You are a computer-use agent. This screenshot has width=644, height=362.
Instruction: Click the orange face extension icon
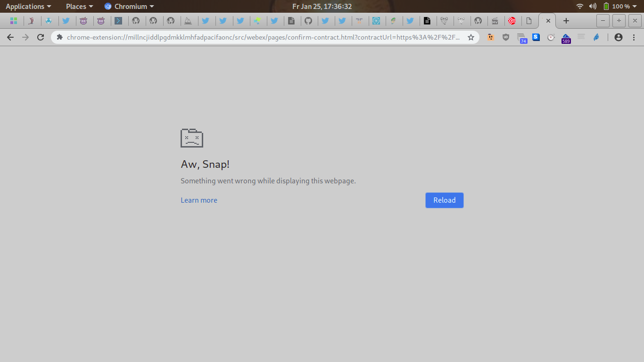point(491,37)
